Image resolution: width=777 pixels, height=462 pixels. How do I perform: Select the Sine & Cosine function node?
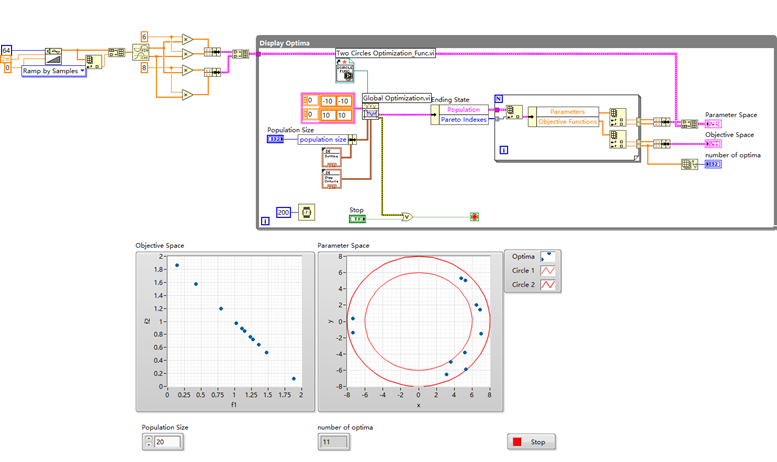[x=141, y=52]
